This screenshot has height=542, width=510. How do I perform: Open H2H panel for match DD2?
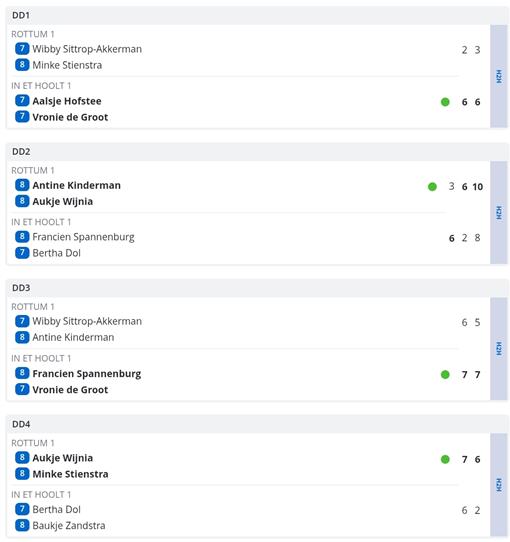click(x=499, y=213)
